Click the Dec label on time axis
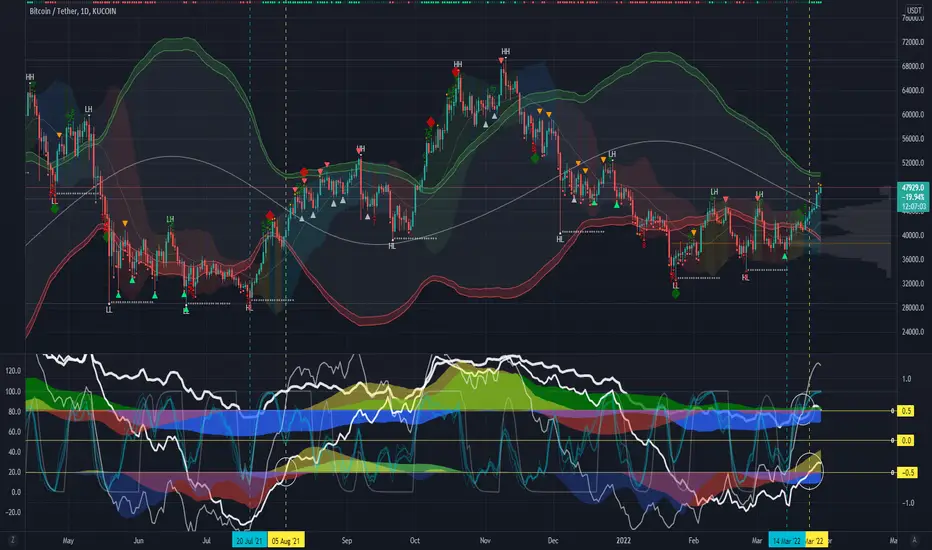 pyautogui.click(x=553, y=540)
